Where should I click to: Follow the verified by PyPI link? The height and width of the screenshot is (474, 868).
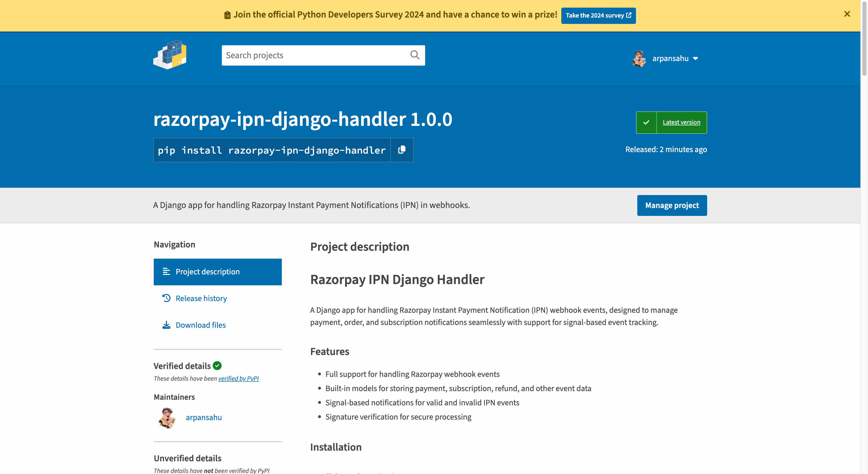[x=238, y=378]
